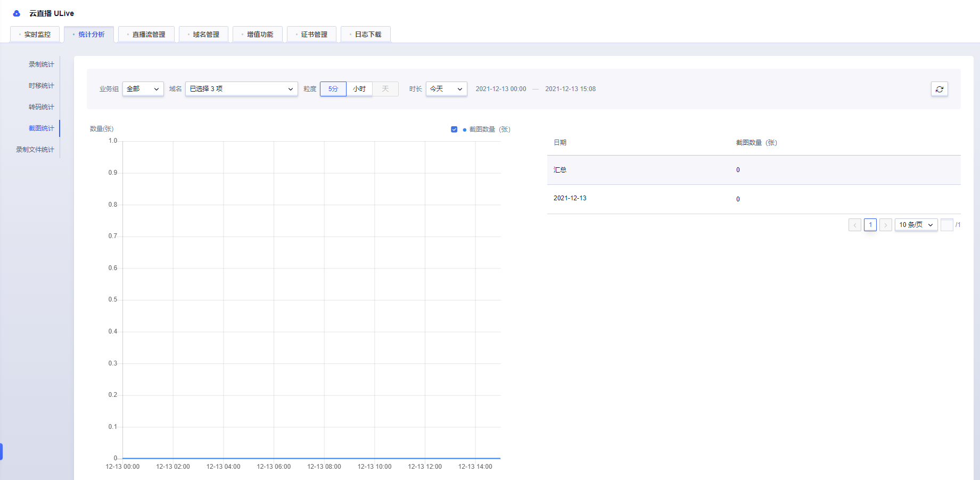Screen dimensions: 980x480
Task: Open 截图统计 in the sidebar
Action: pos(42,128)
